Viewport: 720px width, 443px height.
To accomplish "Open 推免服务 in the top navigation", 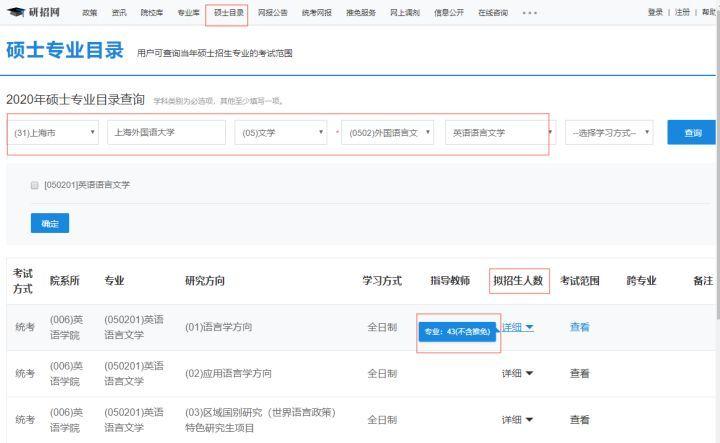I will pos(360,13).
